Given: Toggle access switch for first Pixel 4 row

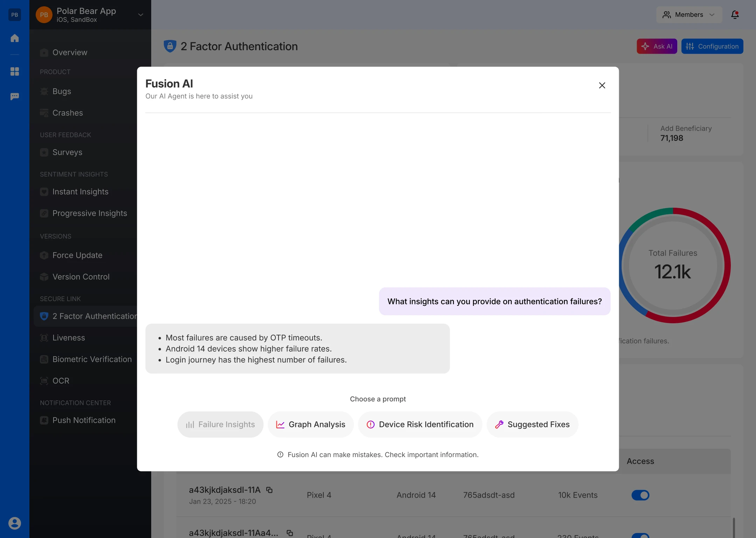Looking at the screenshot, I should click(640, 495).
